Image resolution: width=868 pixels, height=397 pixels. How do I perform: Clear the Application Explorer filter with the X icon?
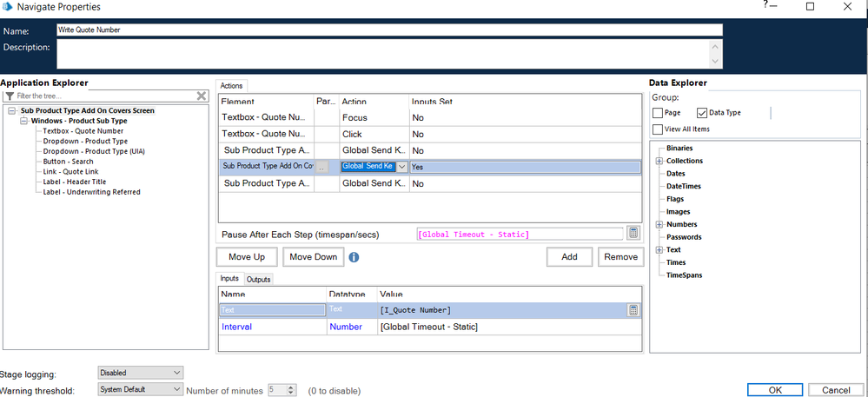tap(202, 96)
